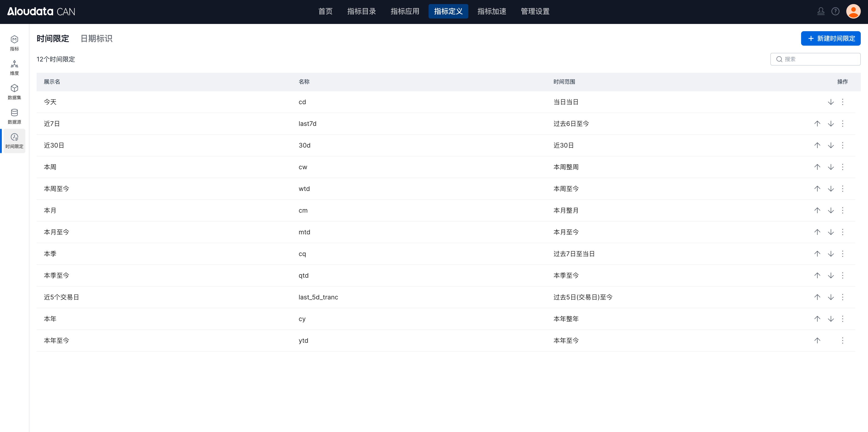Go to 指标目录 in top navigation
Screen dimensions: 868x432
tap(361, 12)
